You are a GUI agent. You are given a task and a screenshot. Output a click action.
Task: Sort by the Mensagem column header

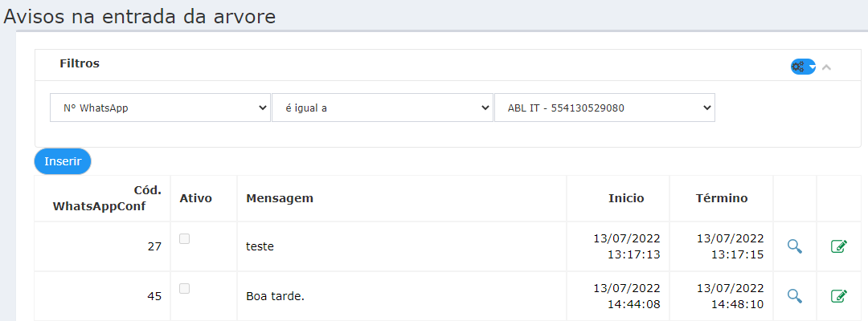[280, 198]
